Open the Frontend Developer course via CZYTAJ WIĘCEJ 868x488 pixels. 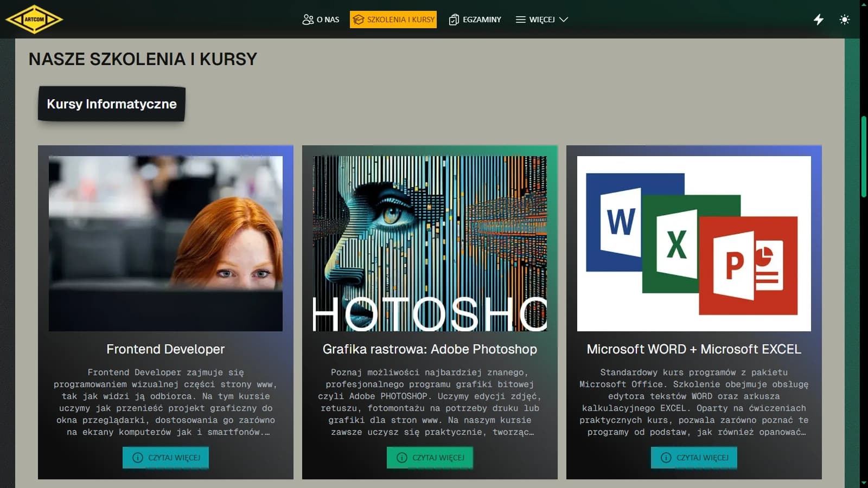tap(165, 458)
